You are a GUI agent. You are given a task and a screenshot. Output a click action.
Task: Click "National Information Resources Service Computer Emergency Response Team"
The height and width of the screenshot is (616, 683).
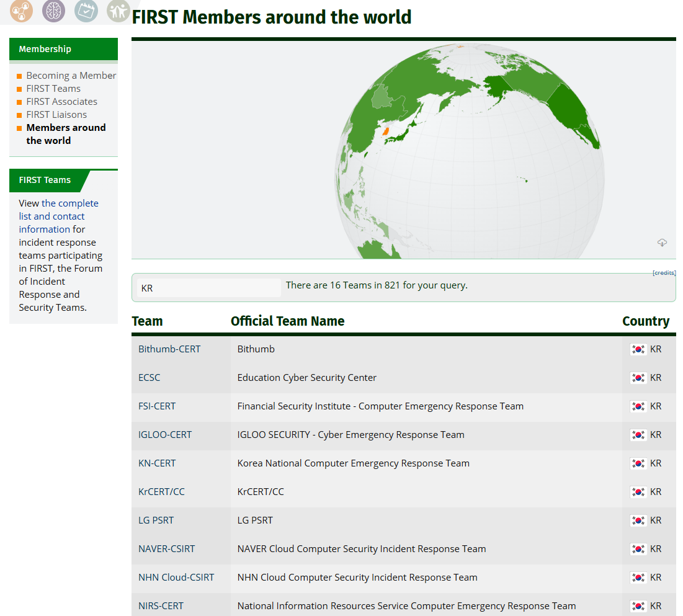(406, 606)
